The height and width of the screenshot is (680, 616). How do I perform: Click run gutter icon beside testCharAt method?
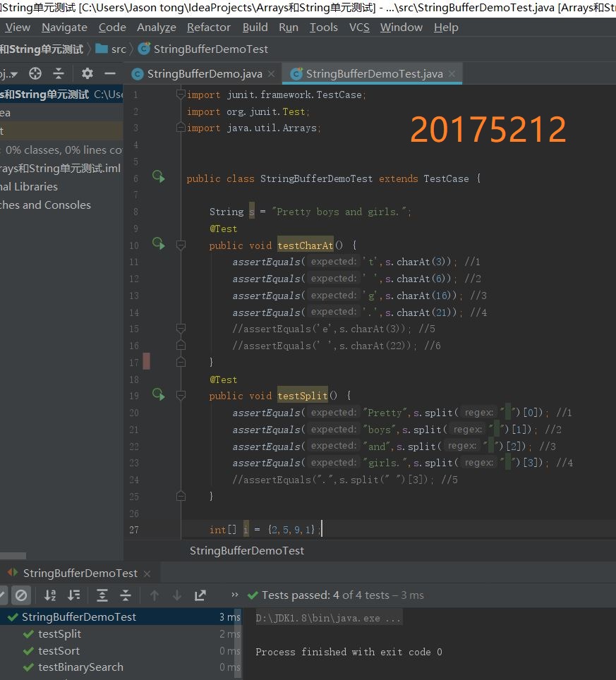click(158, 244)
